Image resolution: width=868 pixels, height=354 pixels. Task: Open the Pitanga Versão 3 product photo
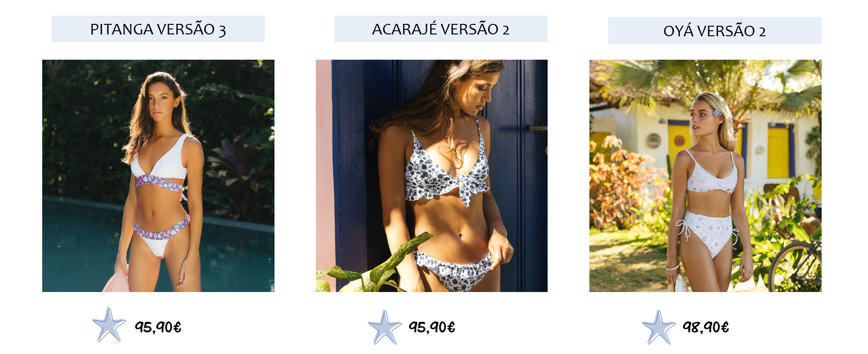coord(158,176)
